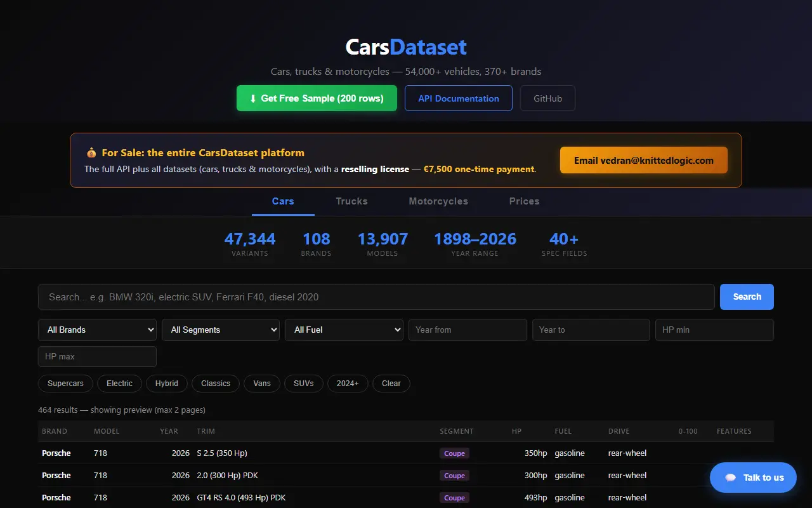Apply the Supercars quick filter

[65, 384]
